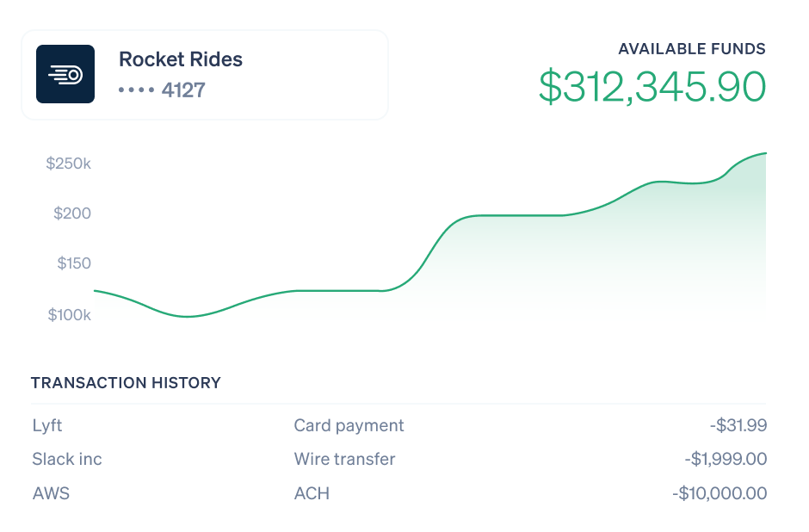Click masked account number ending 4127
The height and width of the screenshot is (532, 809).
(x=162, y=90)
